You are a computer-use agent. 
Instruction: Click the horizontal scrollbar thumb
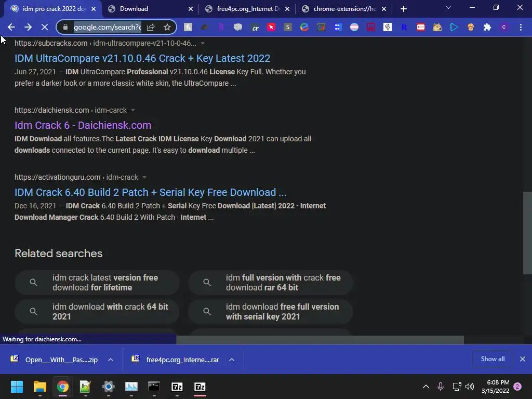tap(320, 340)
